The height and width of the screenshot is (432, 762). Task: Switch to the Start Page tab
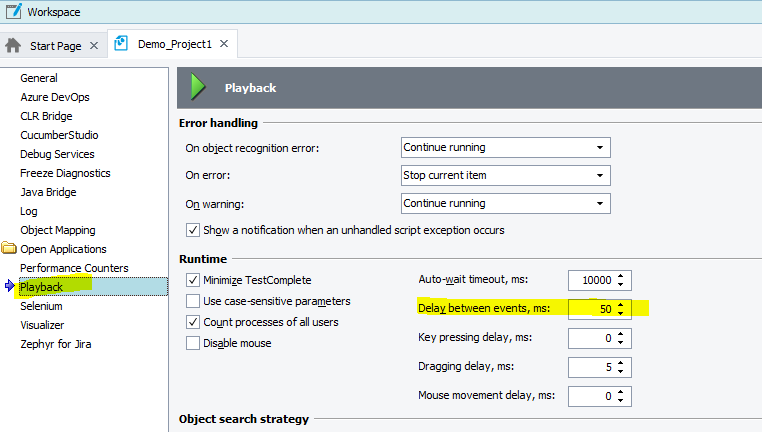tap(56, 46)
